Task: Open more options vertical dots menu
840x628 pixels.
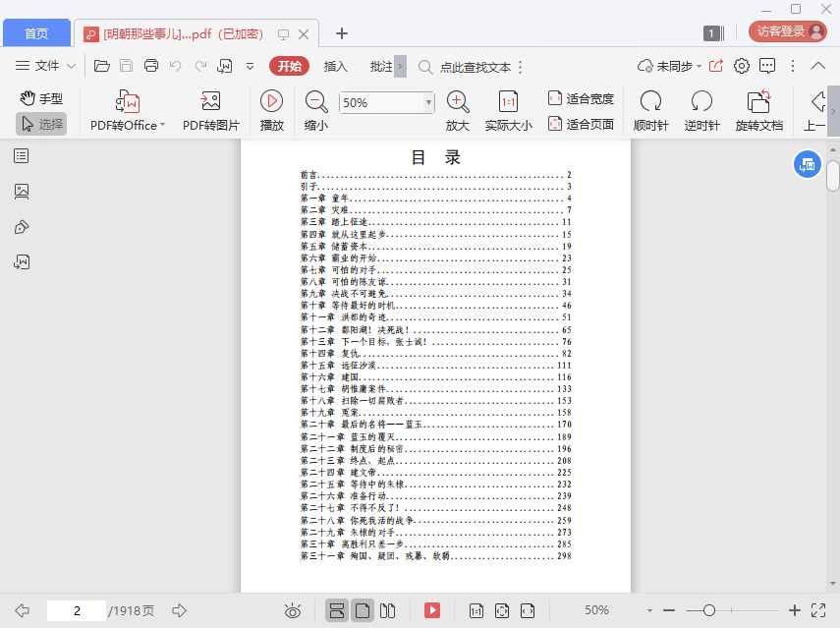Action: (x=792, y=66)
